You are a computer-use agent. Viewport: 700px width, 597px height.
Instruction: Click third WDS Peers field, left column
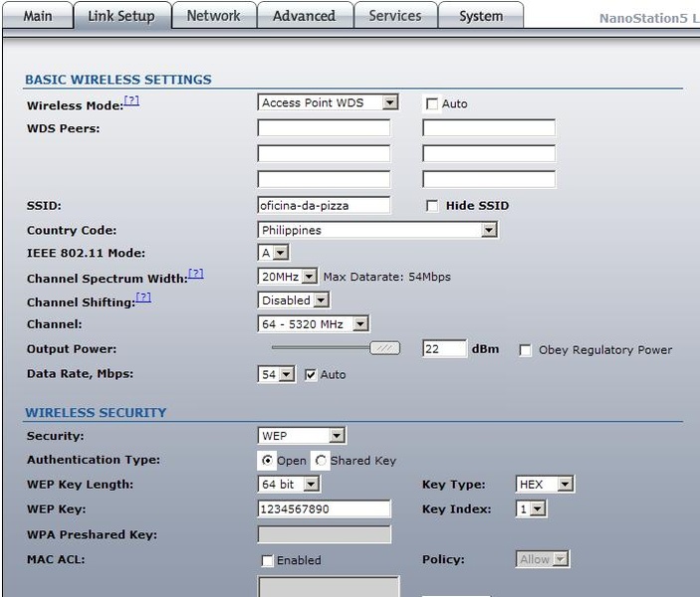coord(324,179)
